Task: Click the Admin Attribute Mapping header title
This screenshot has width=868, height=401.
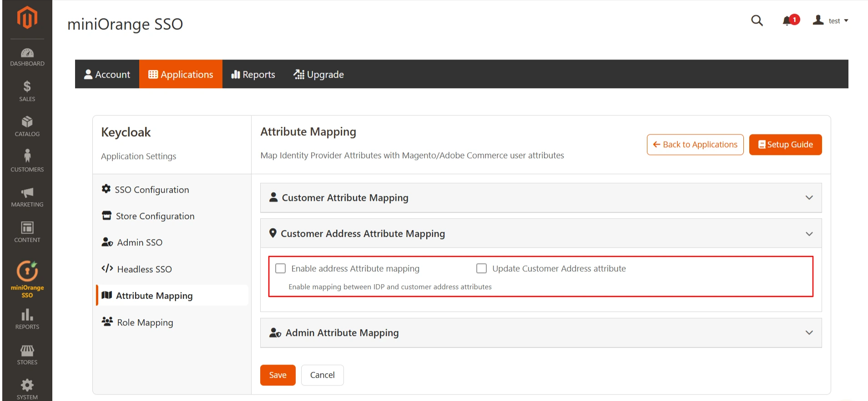Action: coord(342,333)
